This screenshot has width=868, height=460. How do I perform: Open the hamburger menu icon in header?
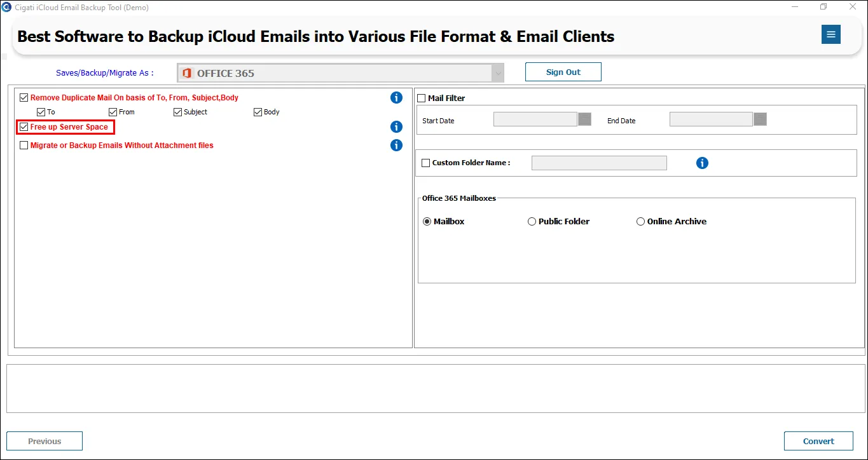coord(830,34)
